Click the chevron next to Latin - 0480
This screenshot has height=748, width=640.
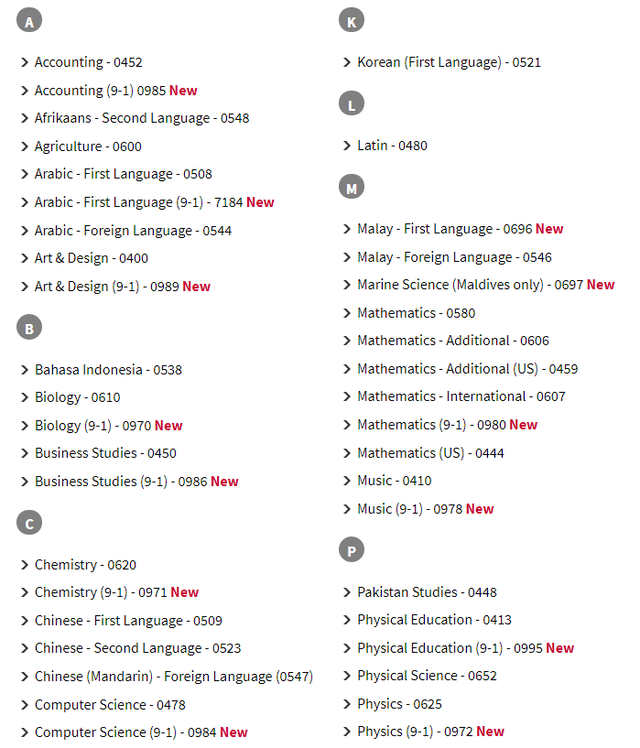[x=347, y=145]
